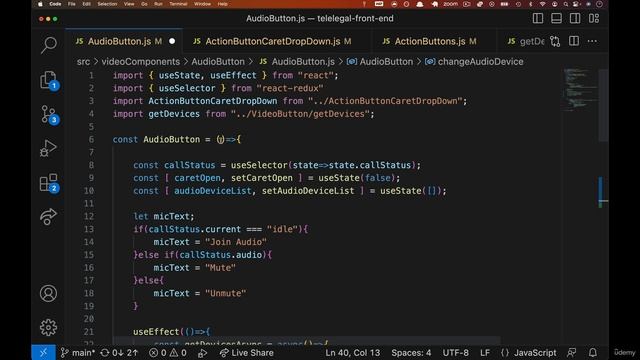640x360 pixels.
Task: Click the minimap code overview
Action: pos(580,89)
